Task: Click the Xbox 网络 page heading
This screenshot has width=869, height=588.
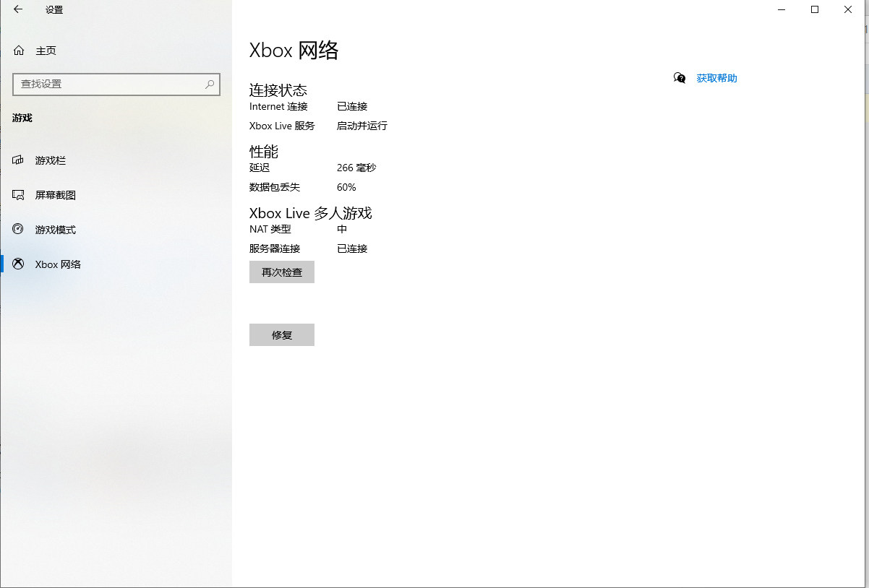Action: tap(294, 50)
